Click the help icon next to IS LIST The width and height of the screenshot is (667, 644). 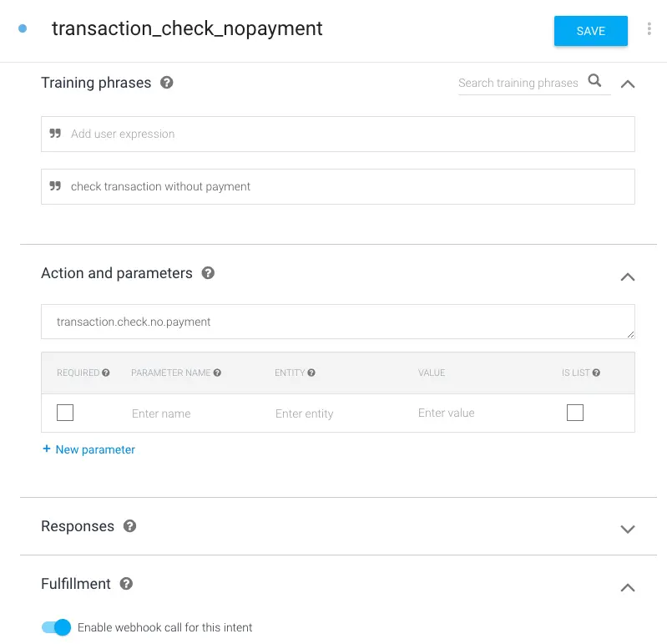pos(596,373)
